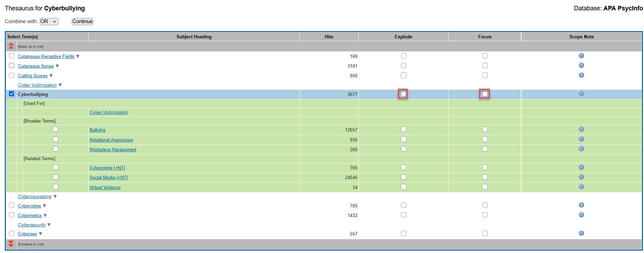This screenshot has height=253, width=644.
Task: Expand triangle next to Cutaneous Sense
Action: pyautogui.click(x=57, y=66)
